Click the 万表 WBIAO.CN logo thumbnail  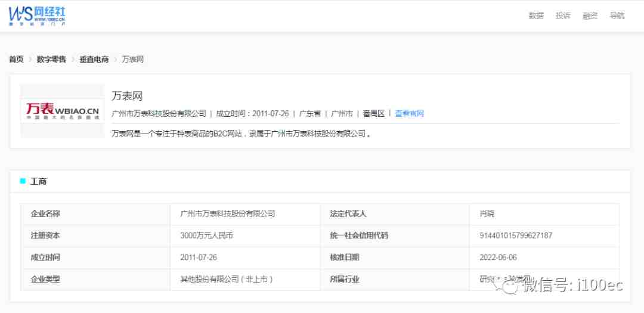click(x=63, y=111)
